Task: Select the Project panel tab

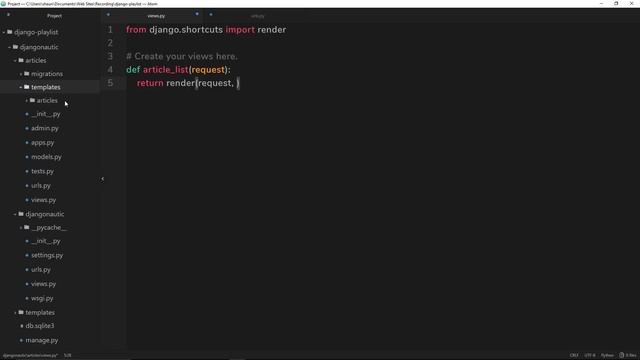Action: pos(54,16)
